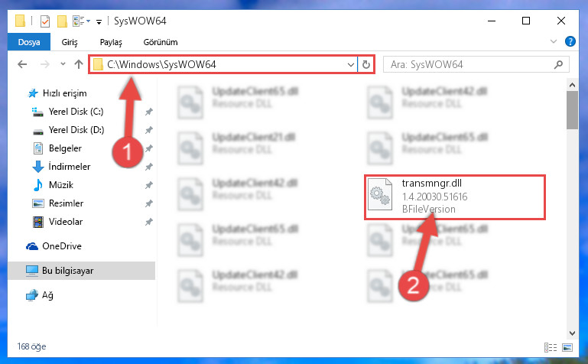Go up one folder level

[x=79, y=64]
